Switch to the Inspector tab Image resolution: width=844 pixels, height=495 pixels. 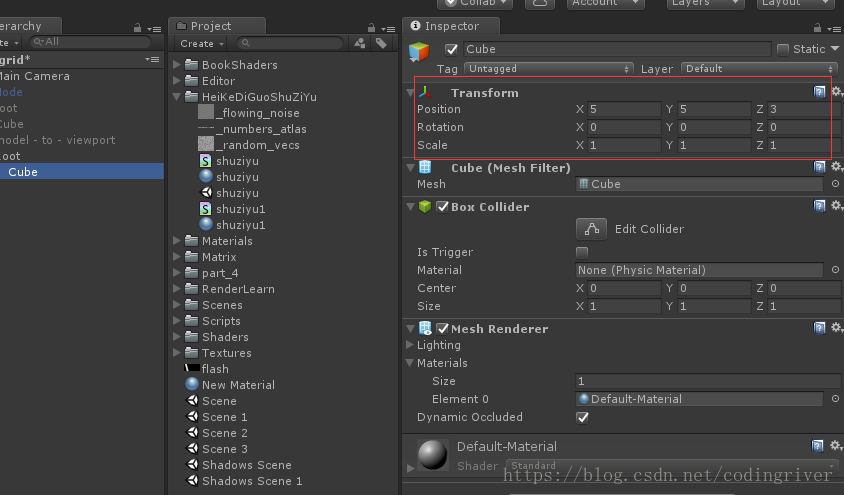451,26
